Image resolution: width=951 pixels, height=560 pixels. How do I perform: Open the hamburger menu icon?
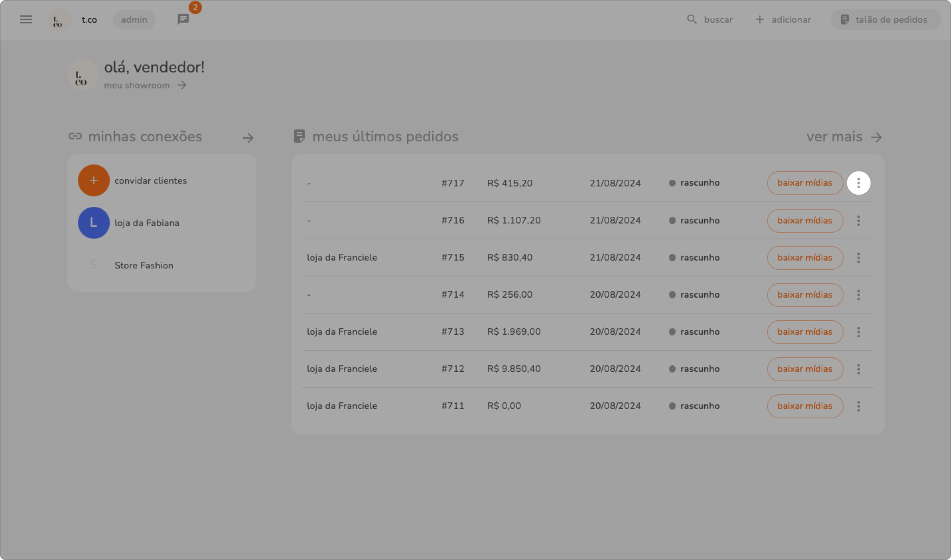pos(26,19)
